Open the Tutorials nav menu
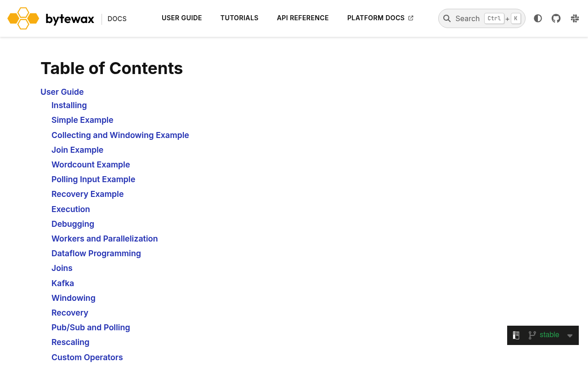 click(x=239, y=18)
